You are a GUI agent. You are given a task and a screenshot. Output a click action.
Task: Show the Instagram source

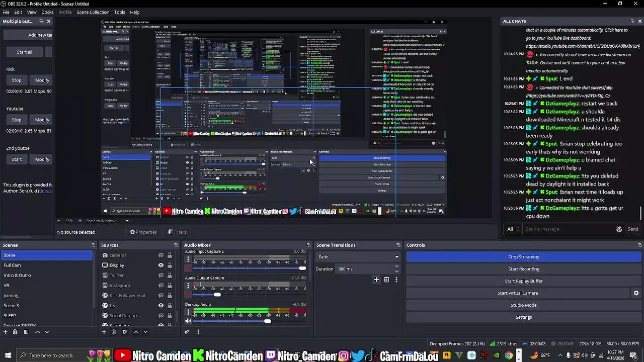click(161, 286)
